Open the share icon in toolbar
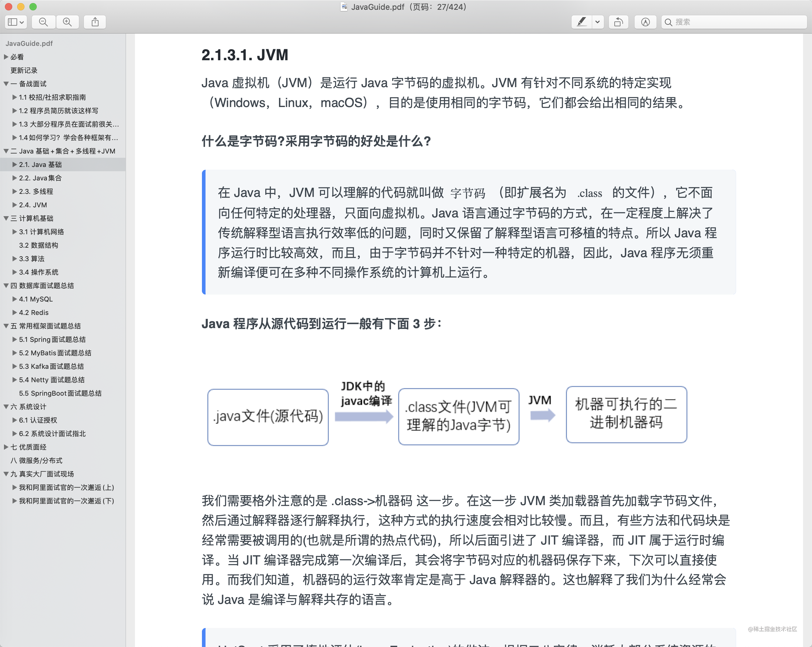The image size is (812, 647). click(95, 22)
